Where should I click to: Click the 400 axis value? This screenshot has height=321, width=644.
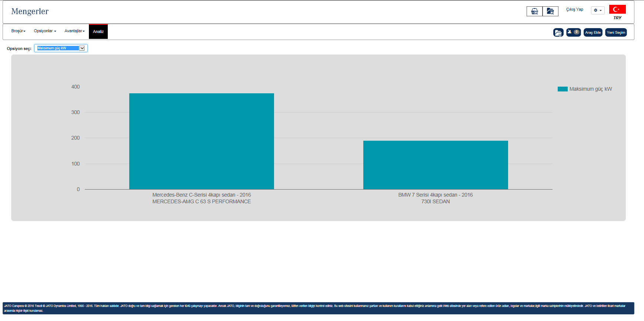[76, 87]
